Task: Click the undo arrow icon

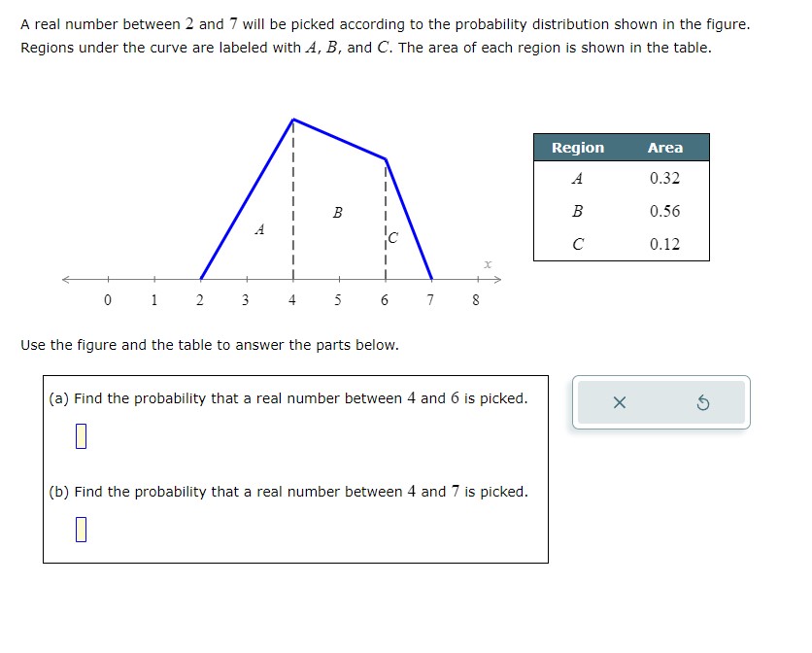Action: coord(702,401)
